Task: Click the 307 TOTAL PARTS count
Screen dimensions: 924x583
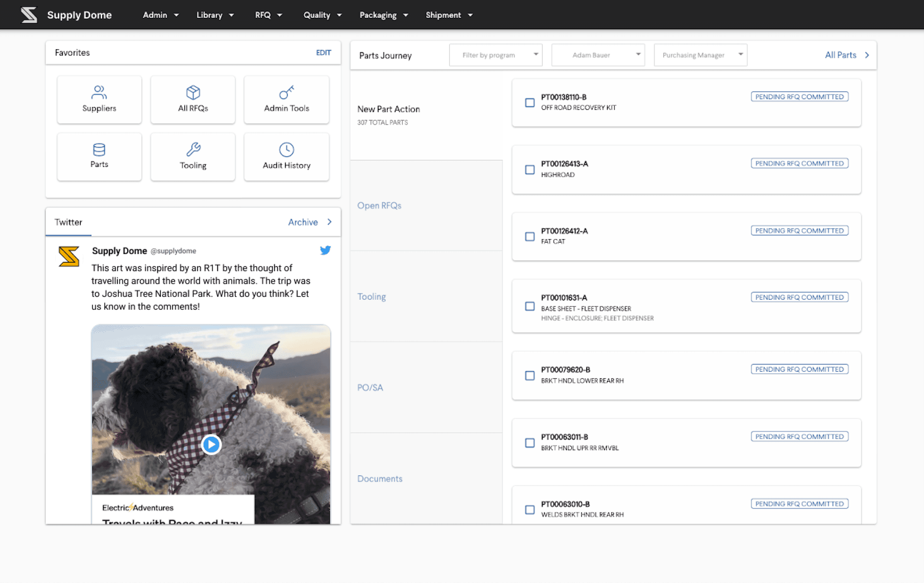Action: [x=383, y=123]
